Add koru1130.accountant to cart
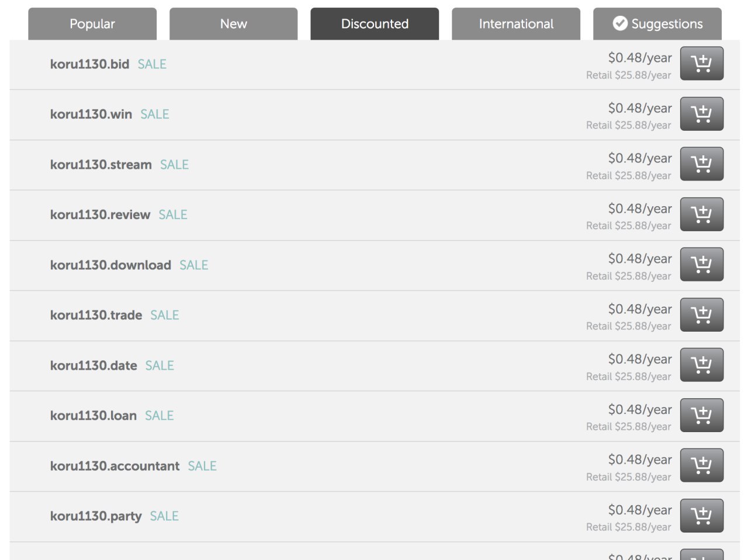Viewport: 748px width, 560px height. [702, 465]
